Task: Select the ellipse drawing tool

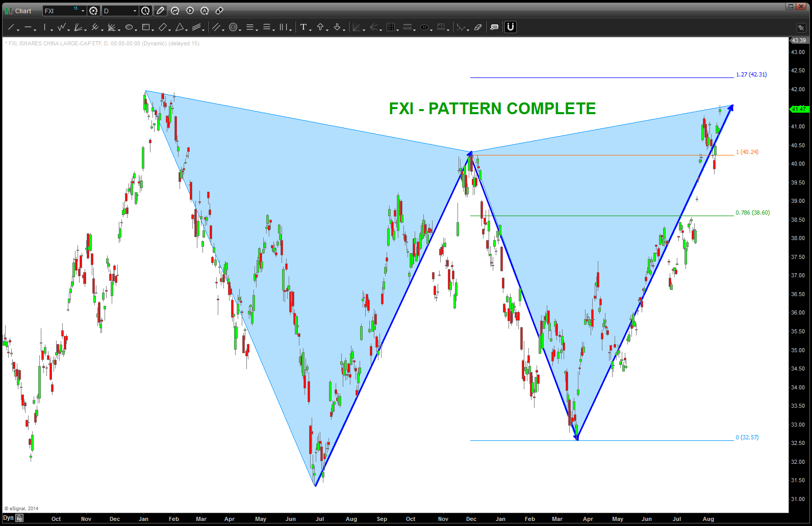Action: pyautogui.click(x=129, y=28)
